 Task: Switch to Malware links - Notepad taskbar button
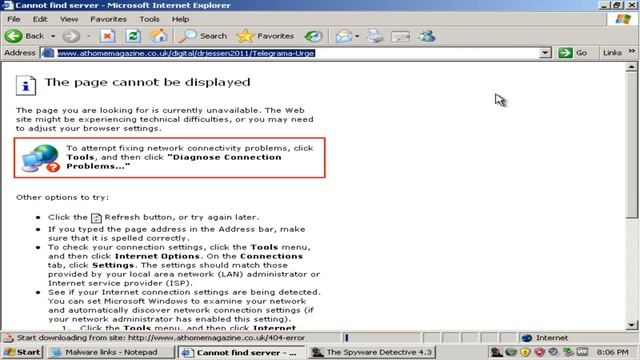[x=110, y=352]
